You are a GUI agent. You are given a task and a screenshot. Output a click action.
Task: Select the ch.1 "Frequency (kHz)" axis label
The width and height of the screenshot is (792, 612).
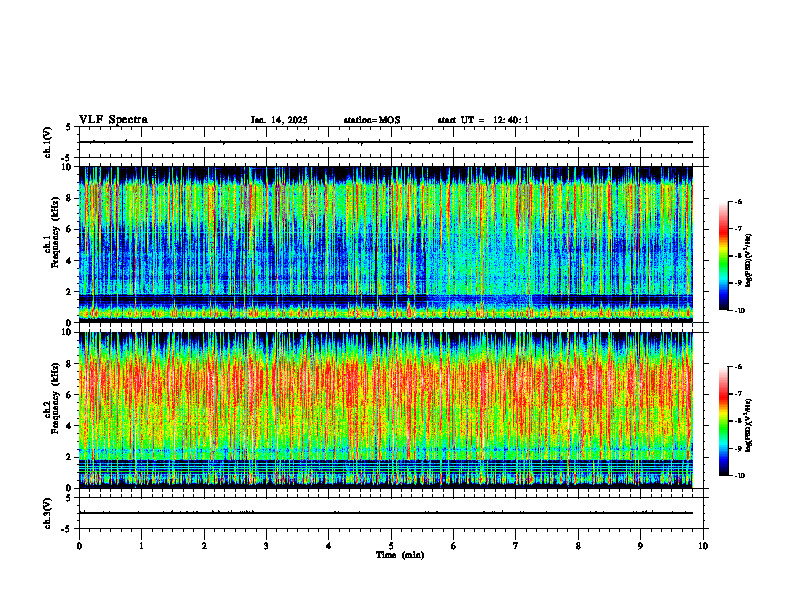(x=56, y=233)
